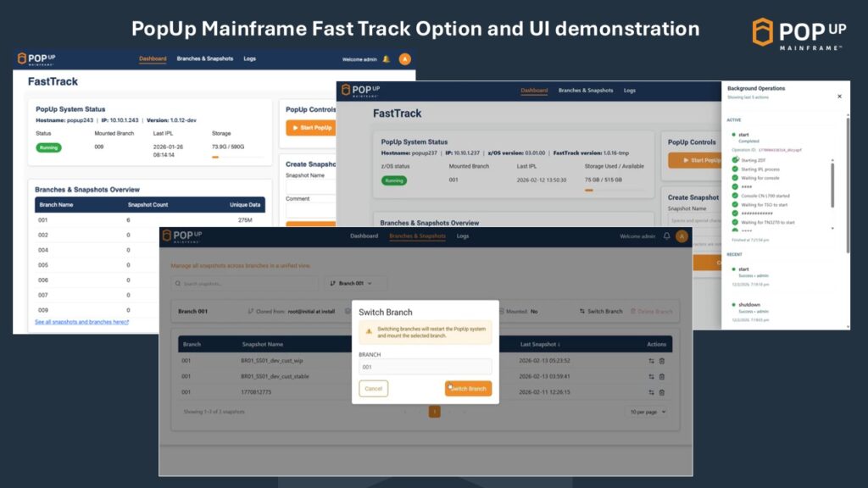868x488 pixels.
Task: Click the trash icon for BR01_SS01_dev_cust_stable
Action: click(662, 376)
